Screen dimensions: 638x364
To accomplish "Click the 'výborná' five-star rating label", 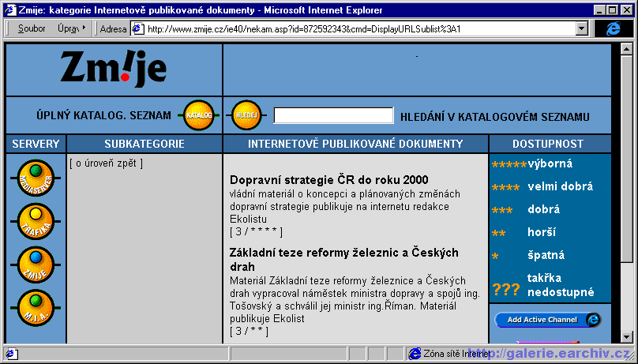I will pos(550,163).
